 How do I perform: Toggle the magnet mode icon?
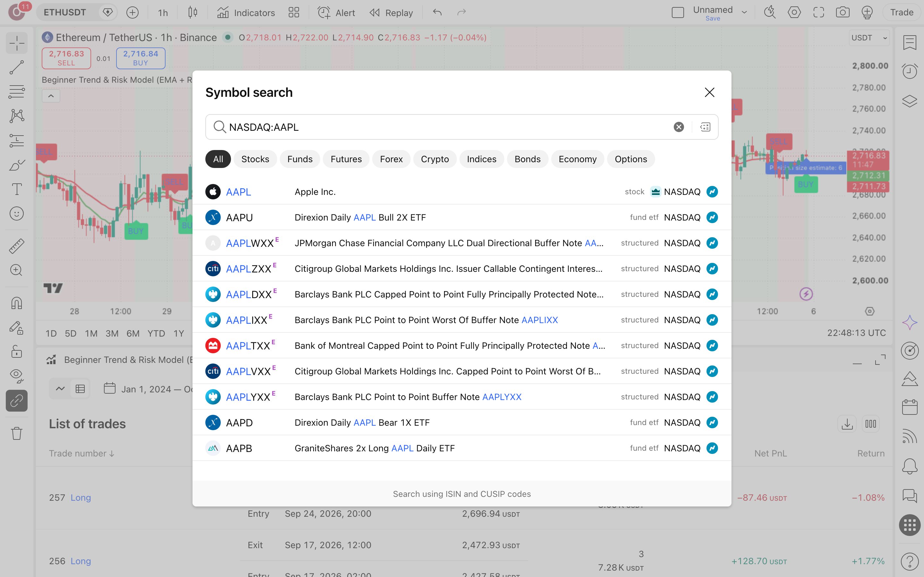(16, 303)
